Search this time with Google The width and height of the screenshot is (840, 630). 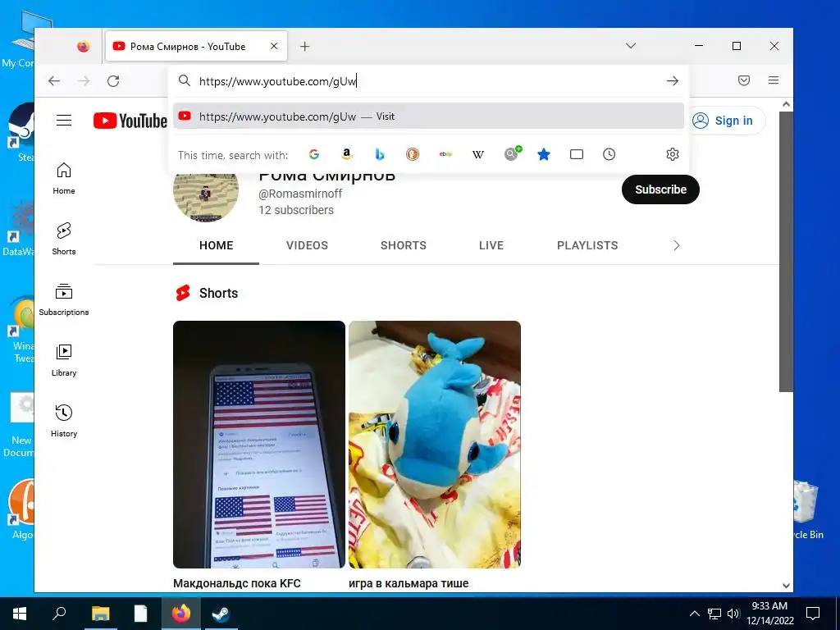(314, 154)
